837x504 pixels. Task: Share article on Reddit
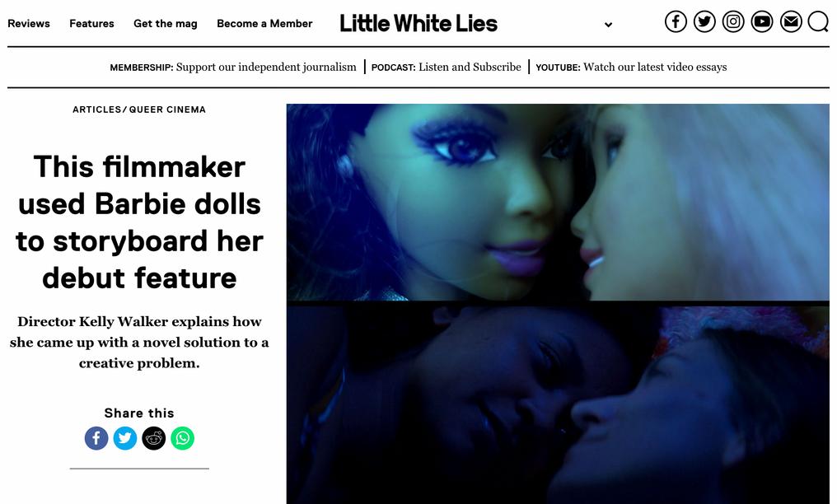(x=154, y=438)
